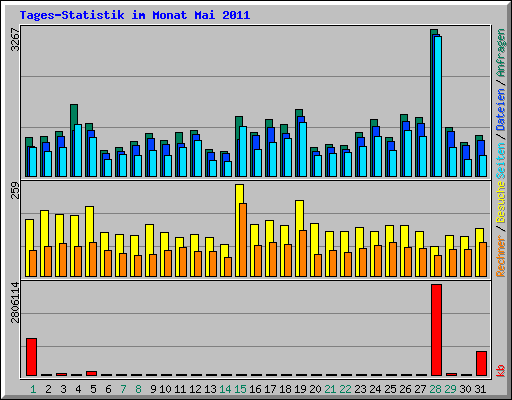Viewport: 512px width, 400px height.
Task: Click the y-axis value 3267
Action: click(15, 40)
